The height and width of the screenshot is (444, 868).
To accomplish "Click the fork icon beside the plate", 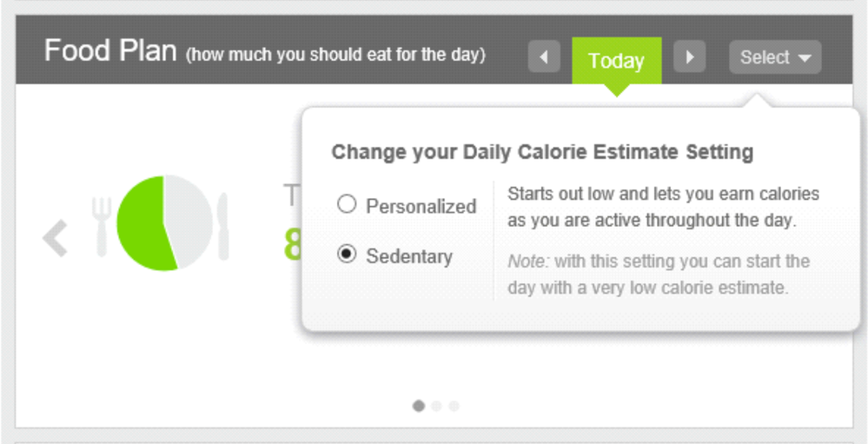I will pos(102,227).
